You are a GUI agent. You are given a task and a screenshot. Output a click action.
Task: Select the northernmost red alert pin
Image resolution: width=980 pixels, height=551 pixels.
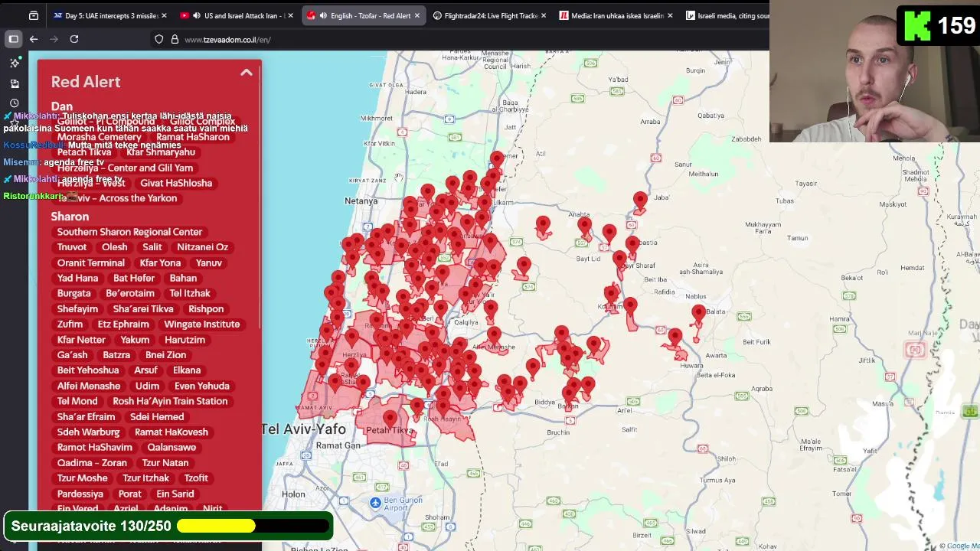click(497, 160)
